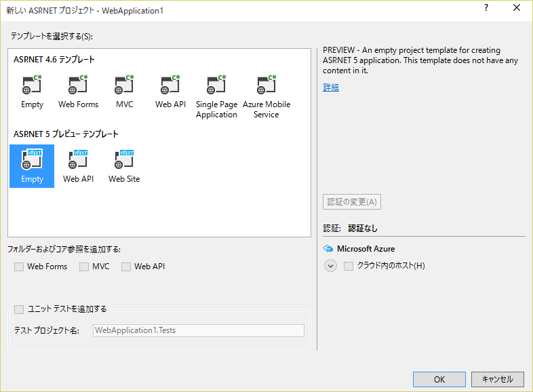
Task: Click the PREVIEW template description text
Action: tap(420, 60)
